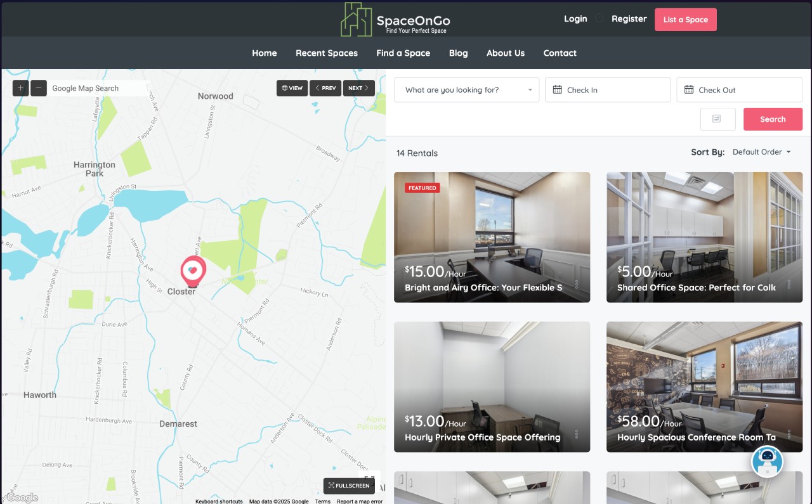This screenshot has height=504, width=812.
Task: Go to PREV map listing
Action: tap(325, 88)
